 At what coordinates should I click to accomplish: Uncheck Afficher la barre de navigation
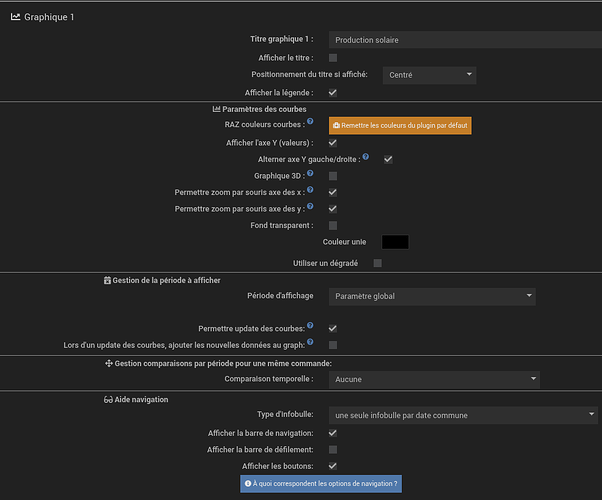point(333,433)
